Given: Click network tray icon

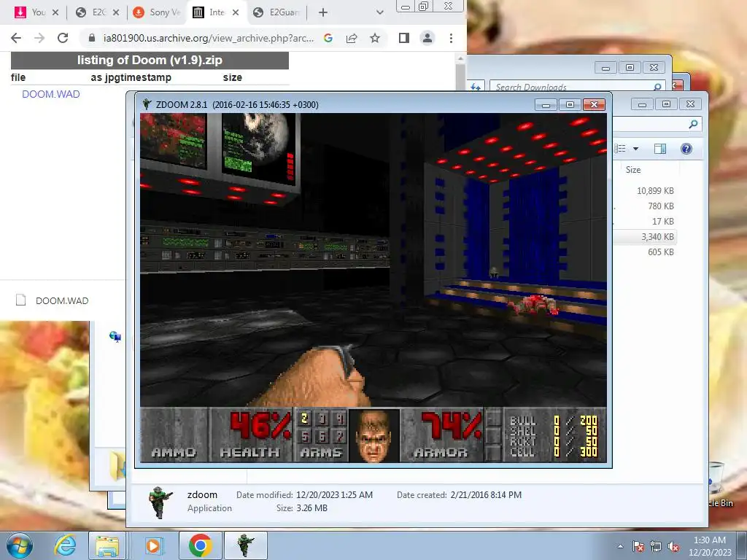Looking at the screenshot, I should point(656,546).
